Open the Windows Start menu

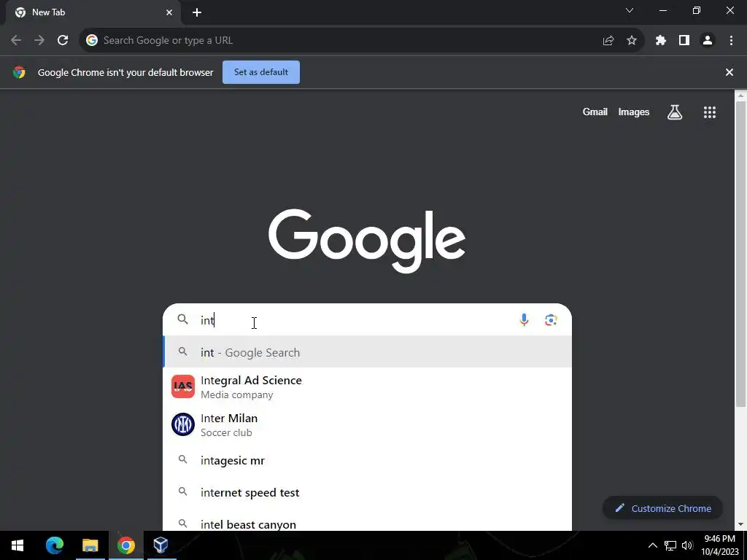tap(18, 545)
